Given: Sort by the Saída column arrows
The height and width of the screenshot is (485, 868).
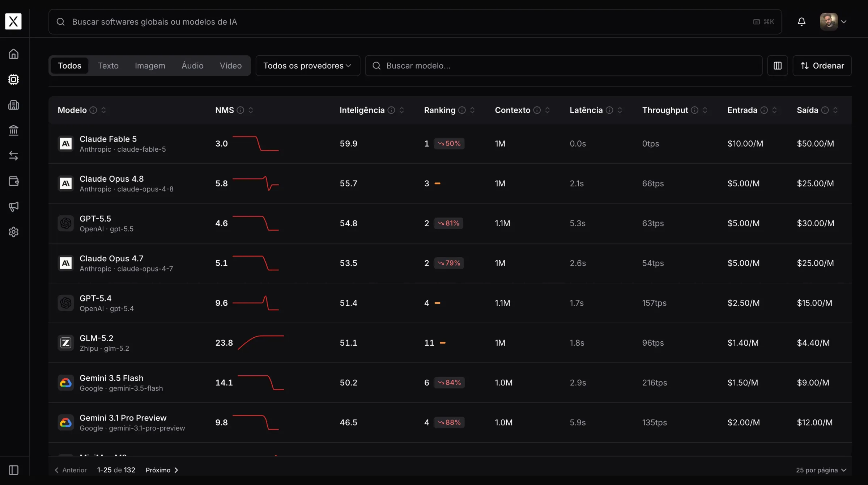Looking at the screenshot, I should pos(835,110).
